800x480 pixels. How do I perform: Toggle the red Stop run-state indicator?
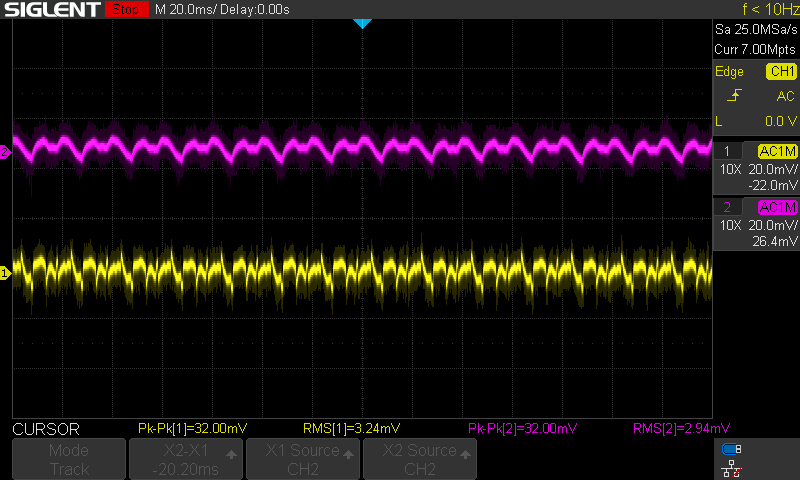[124, 10]
